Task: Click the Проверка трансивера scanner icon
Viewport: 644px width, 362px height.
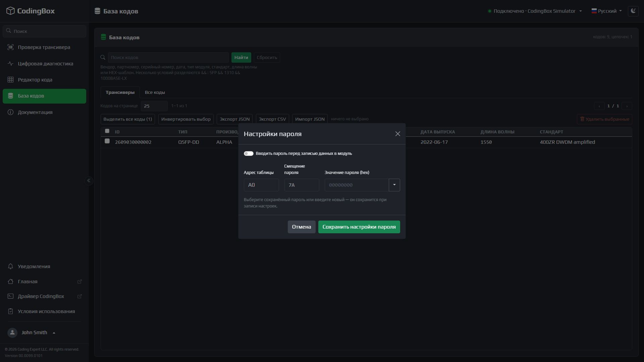Action: point(10,47)
